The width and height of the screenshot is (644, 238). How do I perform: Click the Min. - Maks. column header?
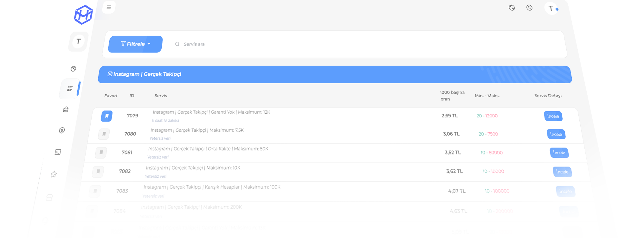click(487, 96)
